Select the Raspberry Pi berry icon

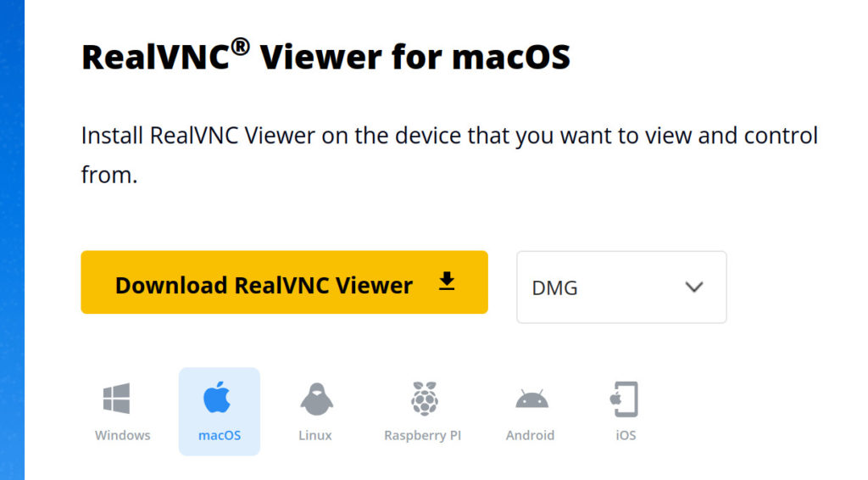pyautogui.click(x=425, y=399)
